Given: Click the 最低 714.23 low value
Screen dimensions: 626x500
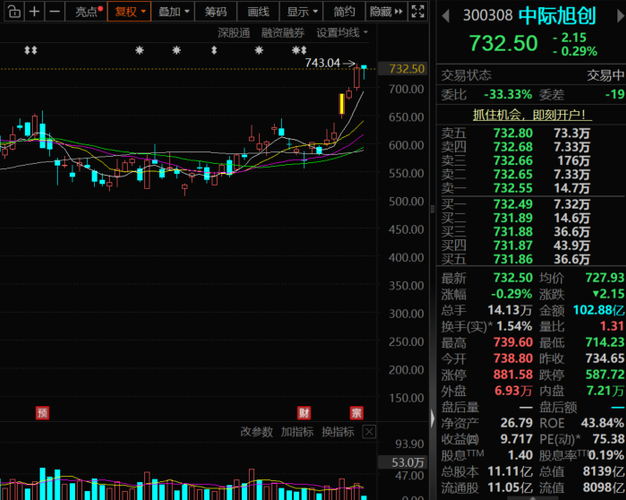Looking at the screenshot, I should [604, 342].
